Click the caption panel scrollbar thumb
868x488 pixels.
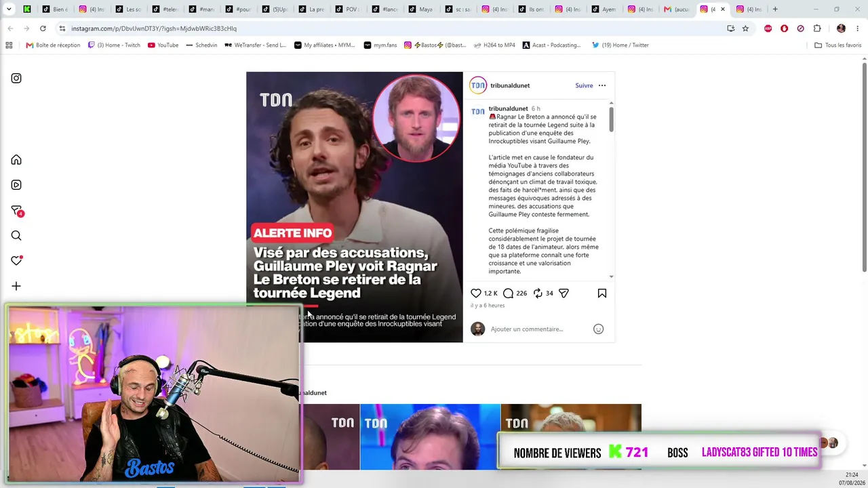611,119
